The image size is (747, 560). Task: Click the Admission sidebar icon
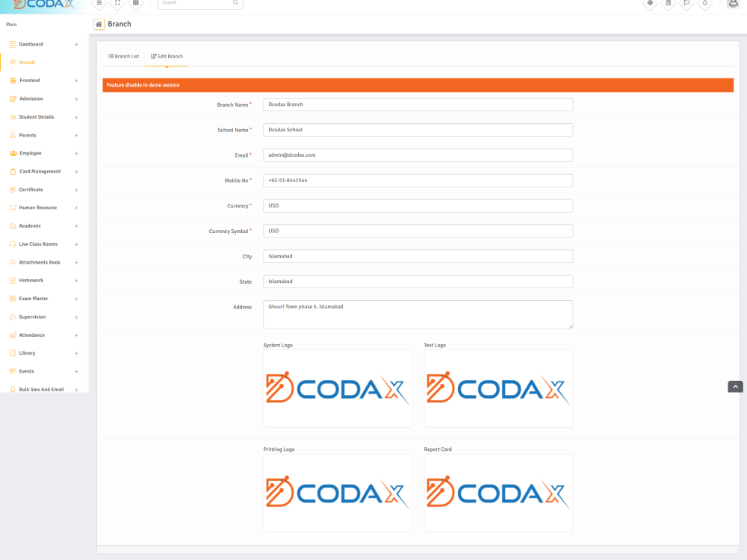(x=13, y=99)
